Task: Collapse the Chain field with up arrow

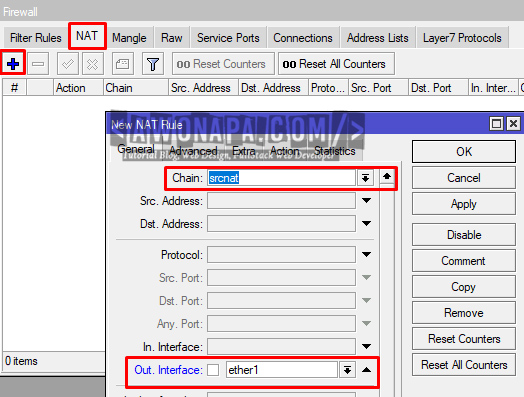Action: click(387, 176)
